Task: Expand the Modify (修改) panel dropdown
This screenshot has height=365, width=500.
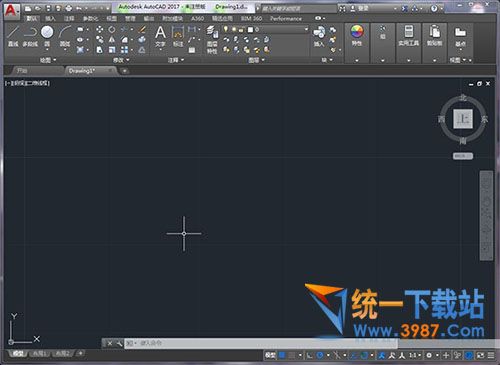Action: [x=121, y=60]
